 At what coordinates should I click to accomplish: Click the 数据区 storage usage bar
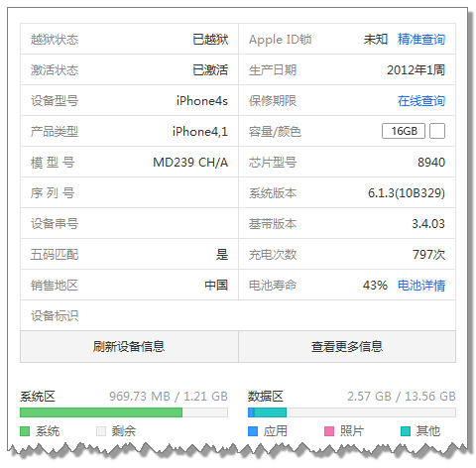(352, 412)
